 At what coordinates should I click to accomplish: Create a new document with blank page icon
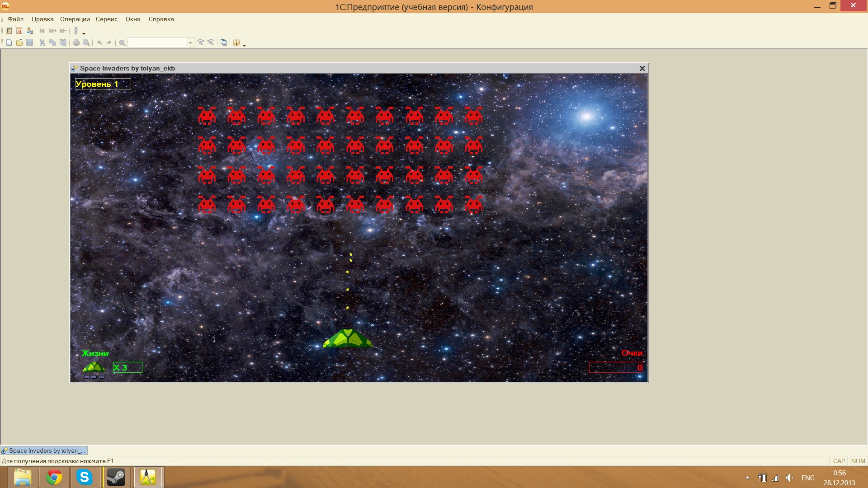9,42
